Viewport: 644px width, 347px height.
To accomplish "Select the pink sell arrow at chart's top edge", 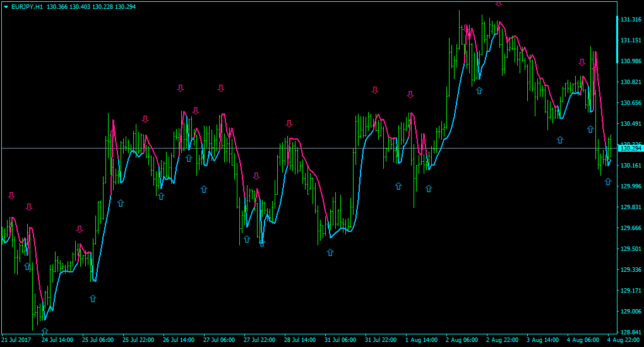I will pyautogui.click(x=499, y=4).
